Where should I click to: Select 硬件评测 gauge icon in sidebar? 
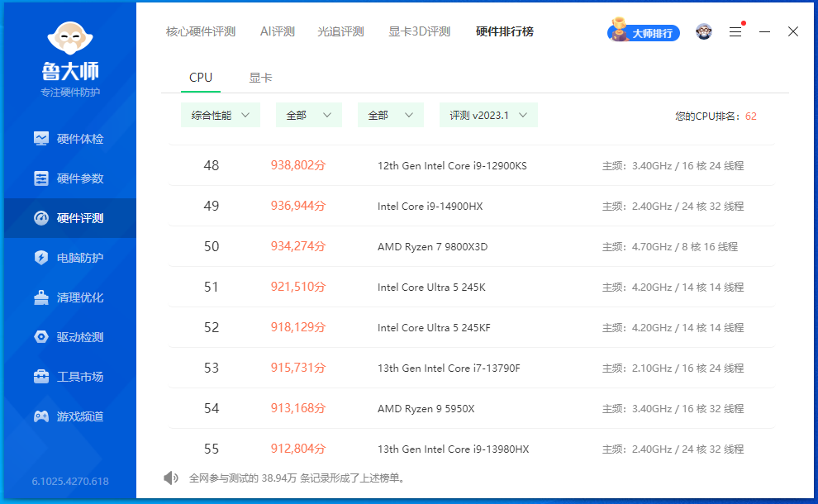point(41,217)
